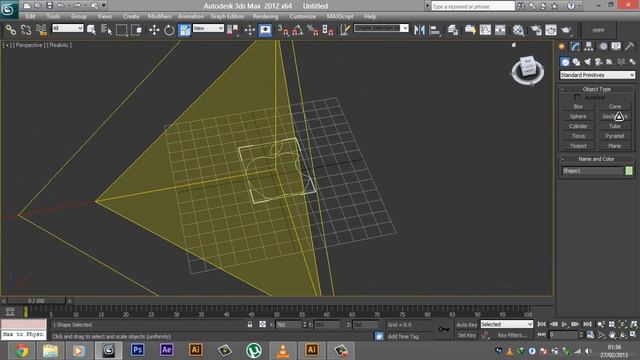Switch to the Hierarchy command panel tab
The height and width of the screenshot is (360, 640).
(588, 47)
